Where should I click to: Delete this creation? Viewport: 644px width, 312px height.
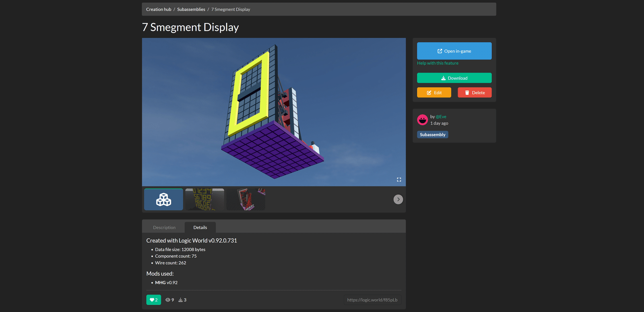(475, 93)
